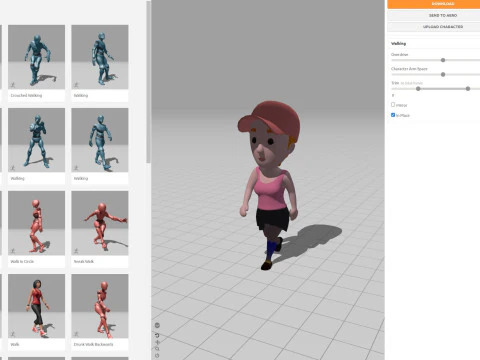This screenshot has height=360, width=480.
Task: Click the Trim slider's right handle
Action: click(468, 89)
